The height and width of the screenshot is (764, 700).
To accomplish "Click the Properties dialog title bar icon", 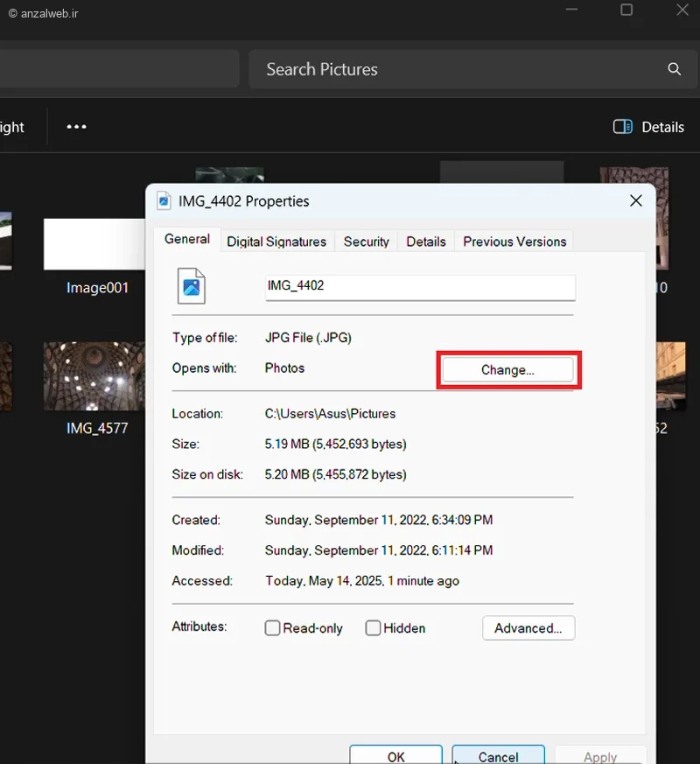I will pyautogui.click(x=164, y=200).
